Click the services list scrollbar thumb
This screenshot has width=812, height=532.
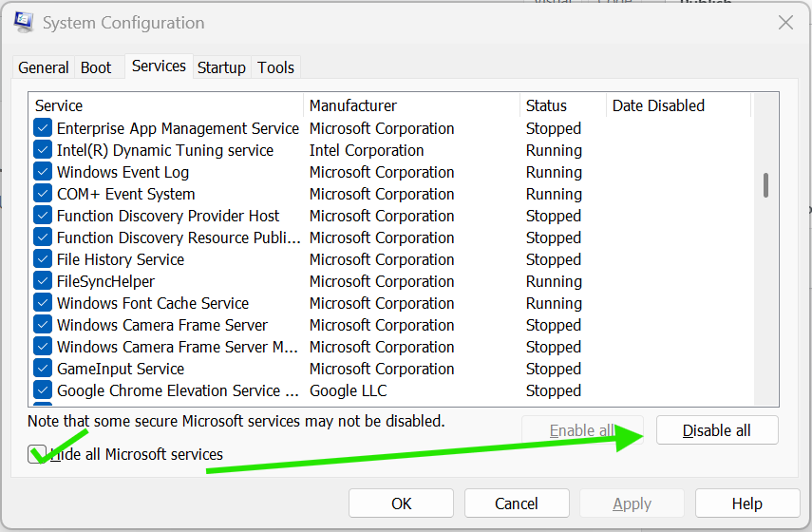tap(765, 185)
